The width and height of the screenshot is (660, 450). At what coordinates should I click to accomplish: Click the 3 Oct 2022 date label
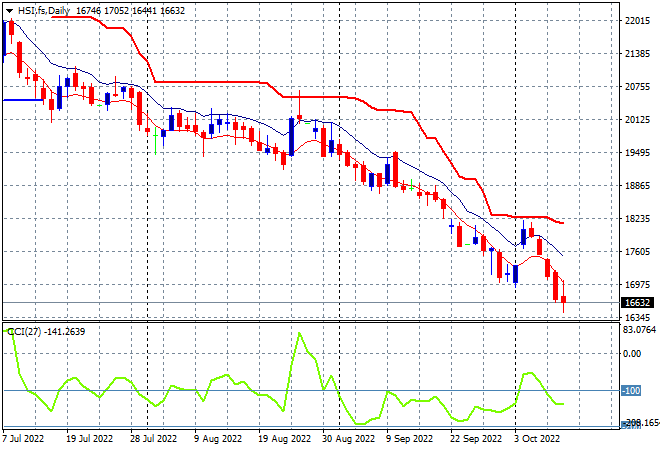click(537, 439)
